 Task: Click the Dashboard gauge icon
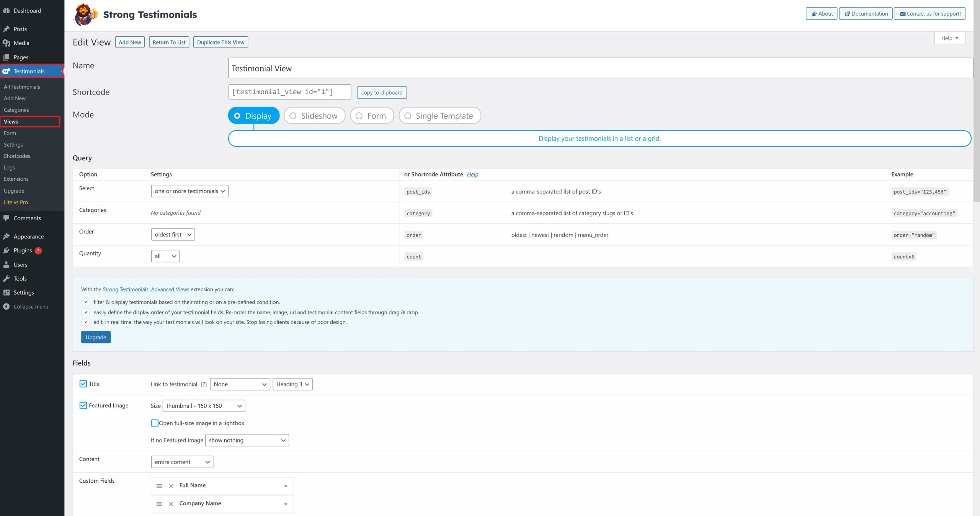[x=7, y=11]
